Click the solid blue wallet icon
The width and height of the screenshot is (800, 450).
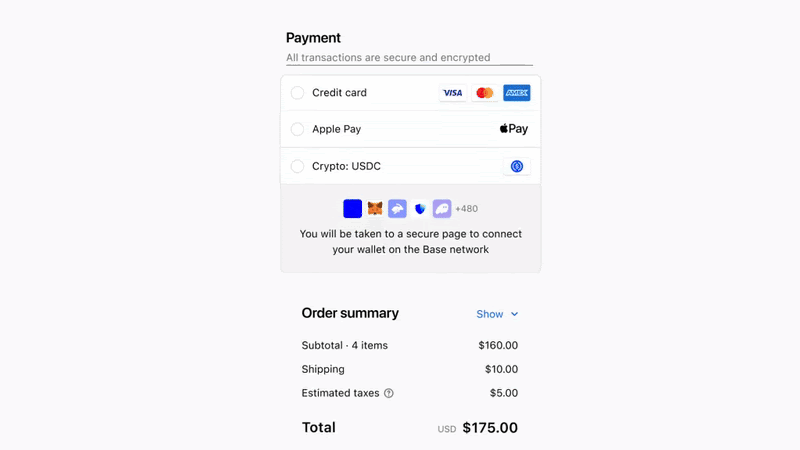tap(353, 209)
